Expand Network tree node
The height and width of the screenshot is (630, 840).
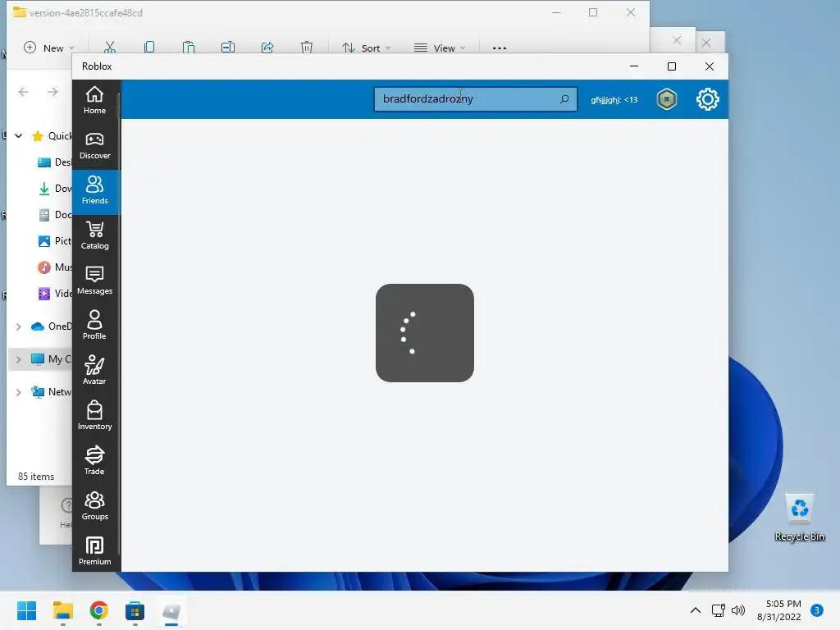click(19, 392)
